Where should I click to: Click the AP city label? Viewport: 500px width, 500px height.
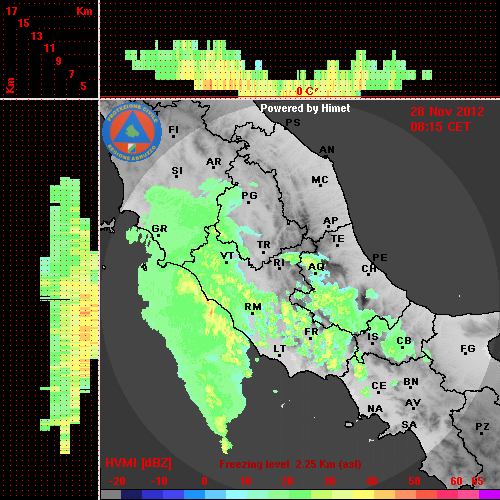(x=331, y=221)
